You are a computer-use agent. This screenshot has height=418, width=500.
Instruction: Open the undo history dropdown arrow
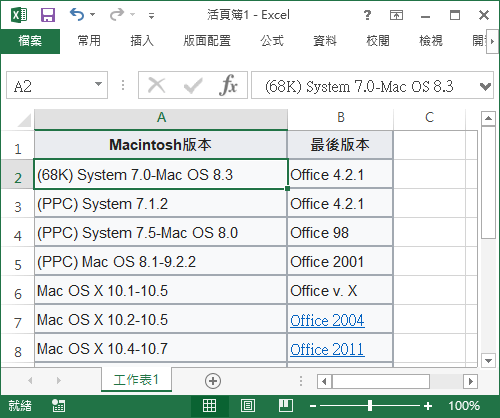pyautogui.click(x=93, y=15)
